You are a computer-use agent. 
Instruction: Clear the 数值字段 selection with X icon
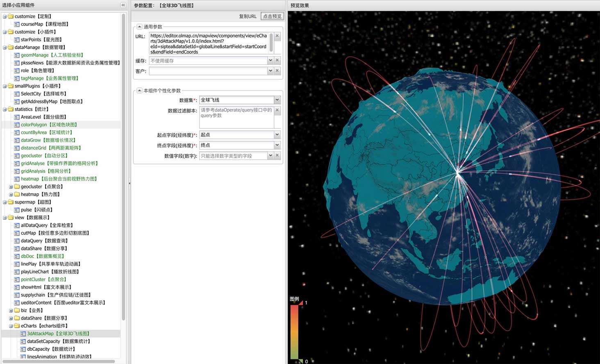[x=277, y=156]
